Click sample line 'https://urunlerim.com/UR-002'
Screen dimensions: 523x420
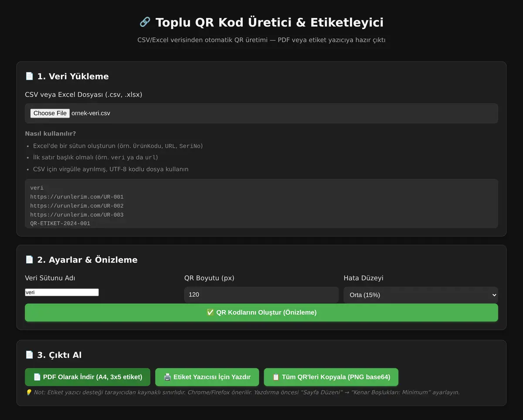[x=77, y=206]
